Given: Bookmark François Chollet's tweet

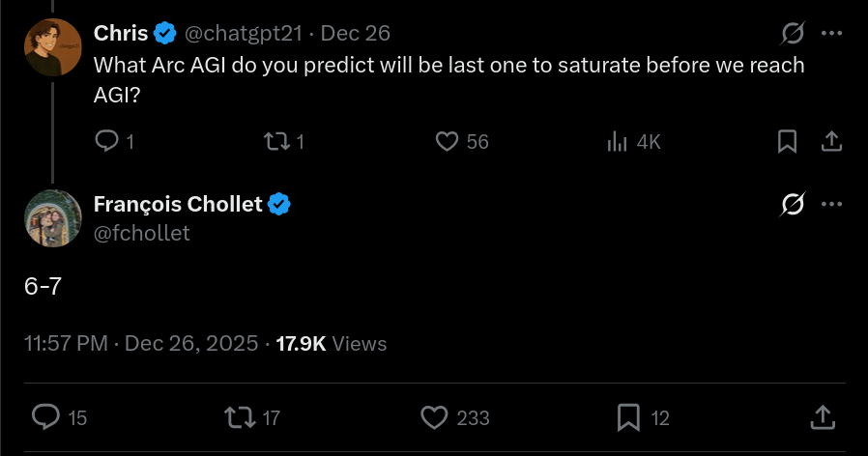Looking at the screenshot, I should [629, 417].
